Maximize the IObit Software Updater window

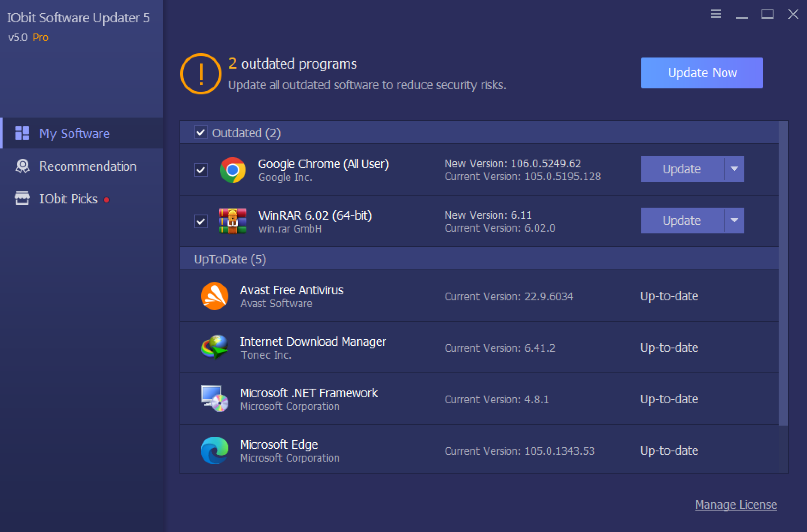(x=767, y=14)
